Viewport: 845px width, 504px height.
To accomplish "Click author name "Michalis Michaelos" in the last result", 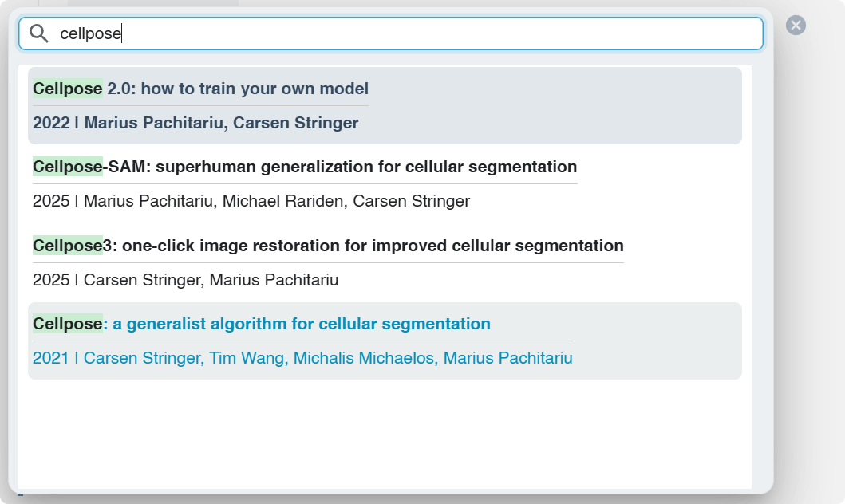I will pos(365,358).
